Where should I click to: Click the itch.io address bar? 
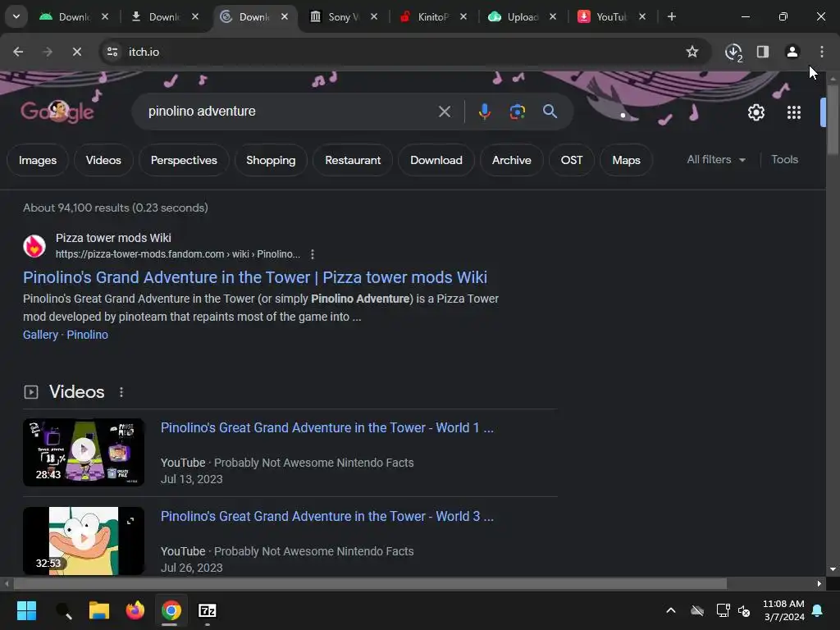click(x=396, y=52)
